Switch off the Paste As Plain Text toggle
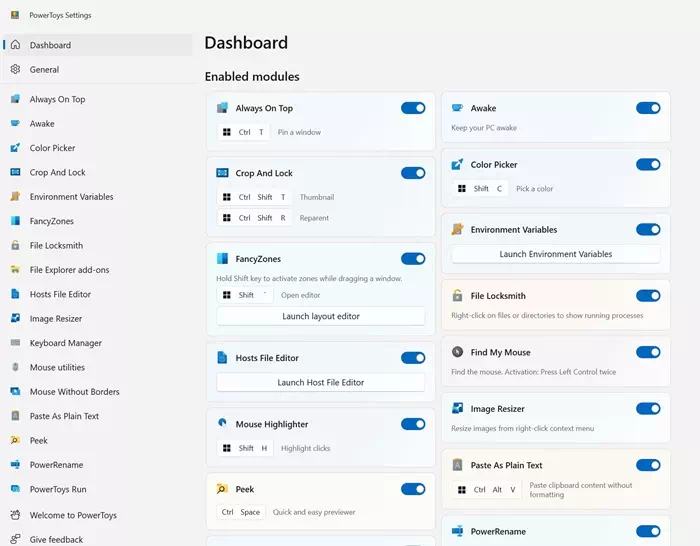Screen dimensions: 700x546 click(648, 465)
